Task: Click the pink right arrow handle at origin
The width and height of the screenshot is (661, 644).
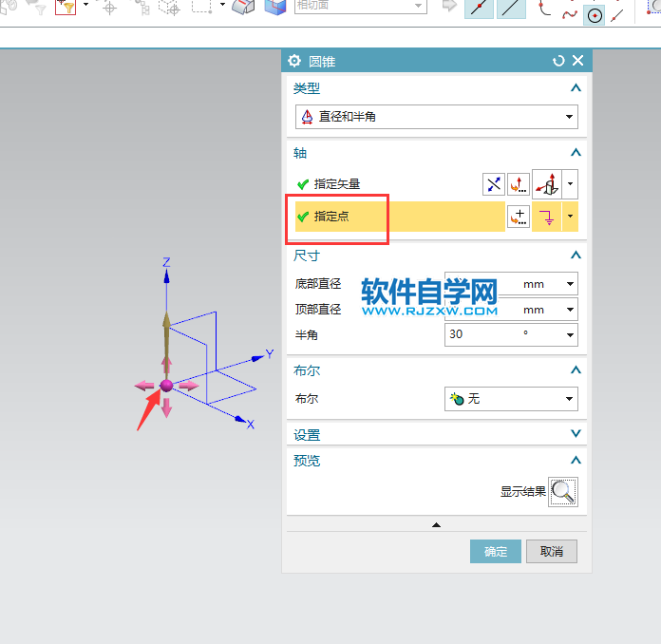Action: [x=189, y=385]
